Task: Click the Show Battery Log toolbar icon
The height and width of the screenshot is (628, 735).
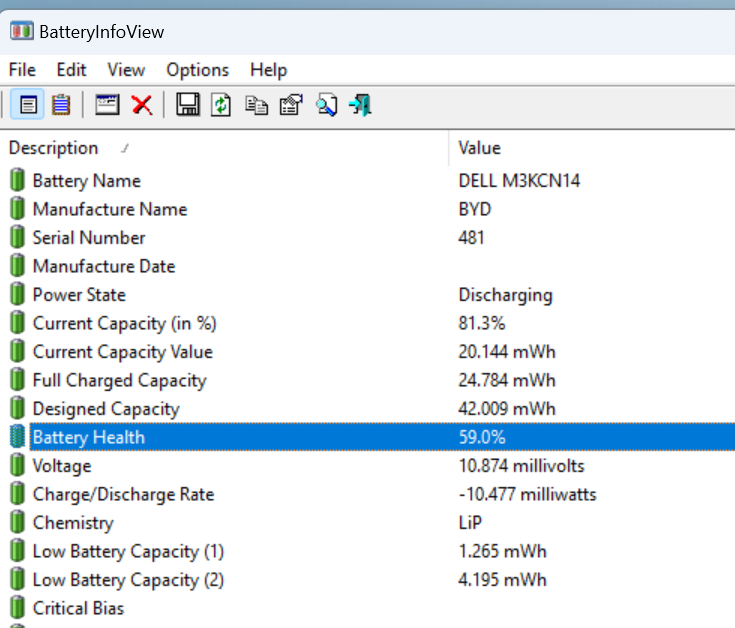Action: (x=61, y=104)
